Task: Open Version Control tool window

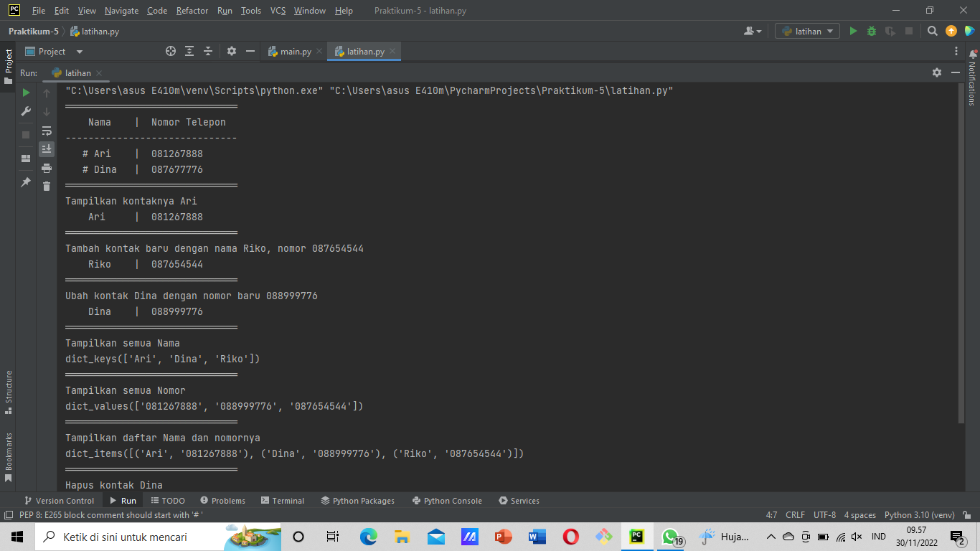Action: click(x=60, y=501)
